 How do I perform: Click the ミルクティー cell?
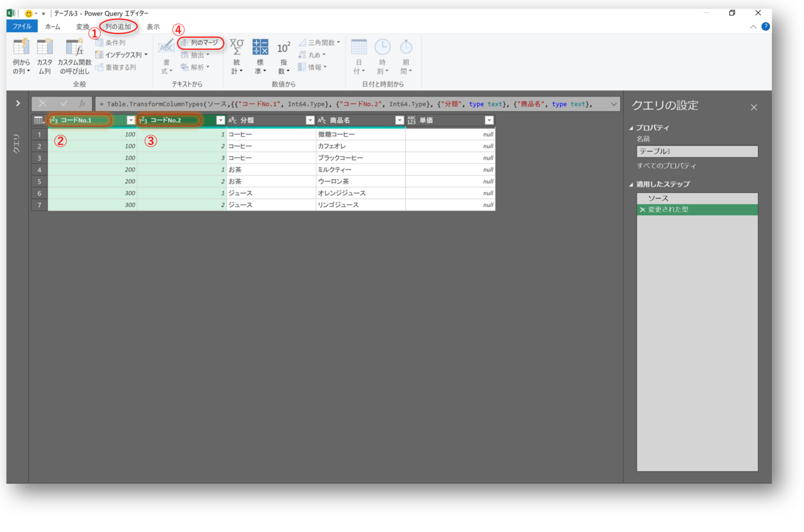click(360, 170)
